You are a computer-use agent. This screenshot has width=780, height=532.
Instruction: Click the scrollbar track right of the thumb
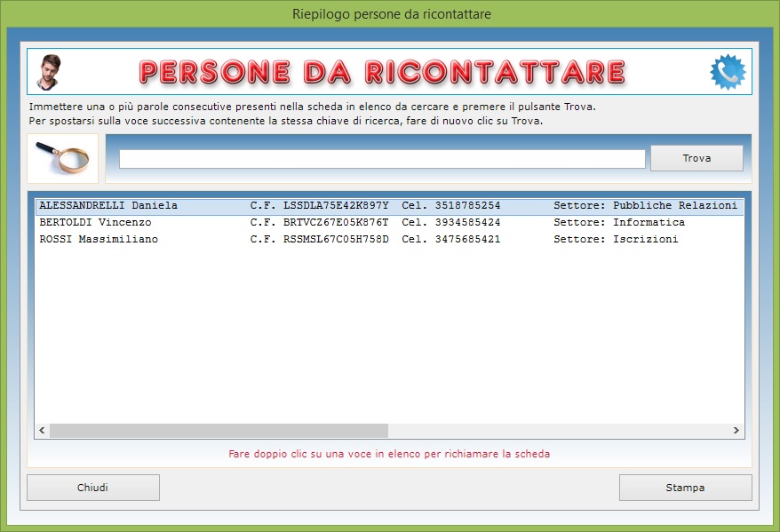[x=558, y=431]
